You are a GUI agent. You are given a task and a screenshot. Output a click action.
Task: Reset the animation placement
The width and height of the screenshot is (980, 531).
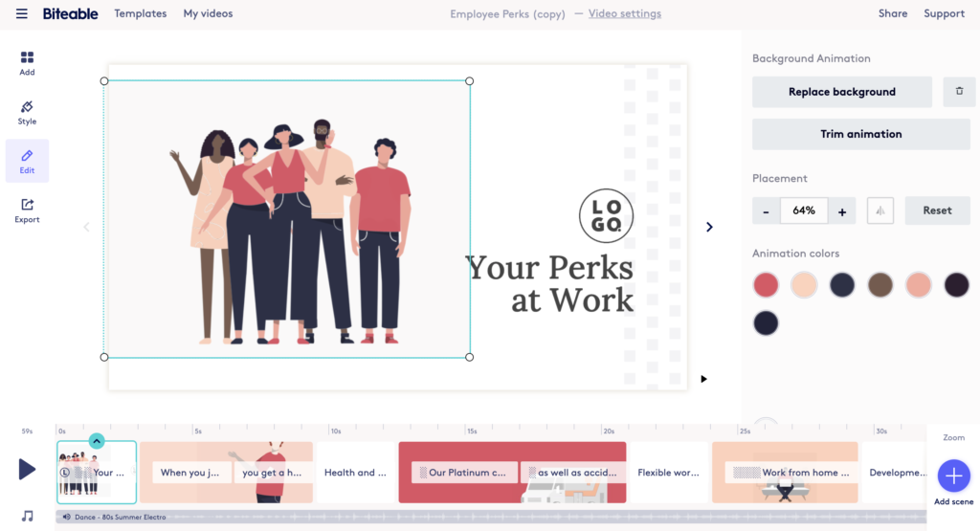(x=938, y=210)
